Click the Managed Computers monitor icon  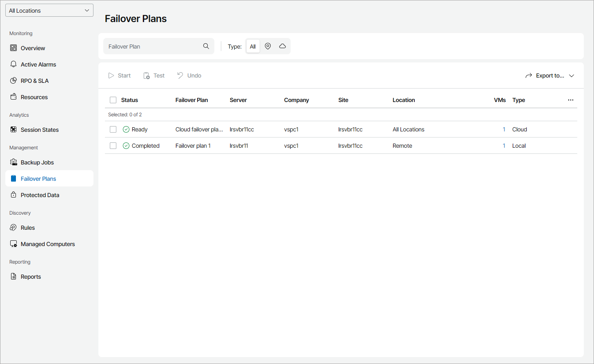click(x=13, y=244)
